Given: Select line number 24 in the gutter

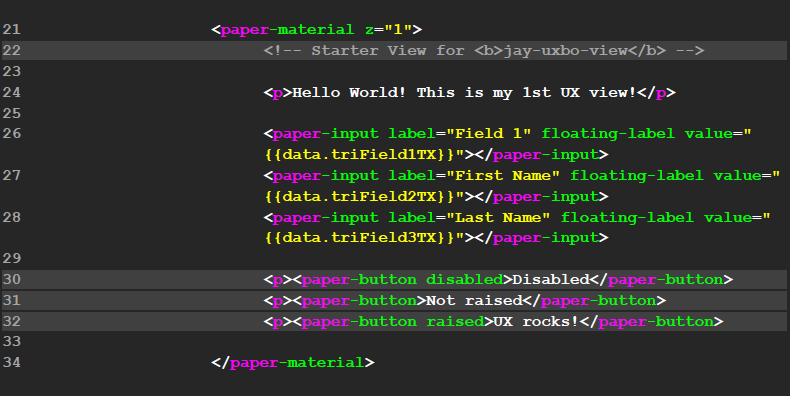Looking at the screenshot, I should (x=12, y=92).
